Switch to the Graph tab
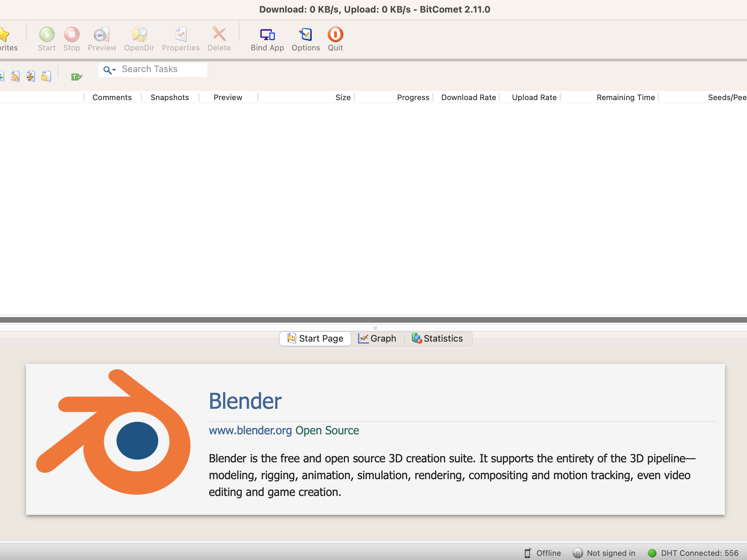The height and width of the screenshot is (560, 747). pos(377,338)
